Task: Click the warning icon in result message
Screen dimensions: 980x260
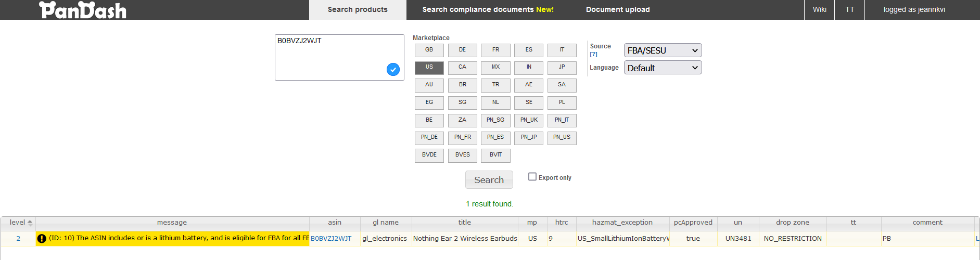Action: click(x=42, y=239)
